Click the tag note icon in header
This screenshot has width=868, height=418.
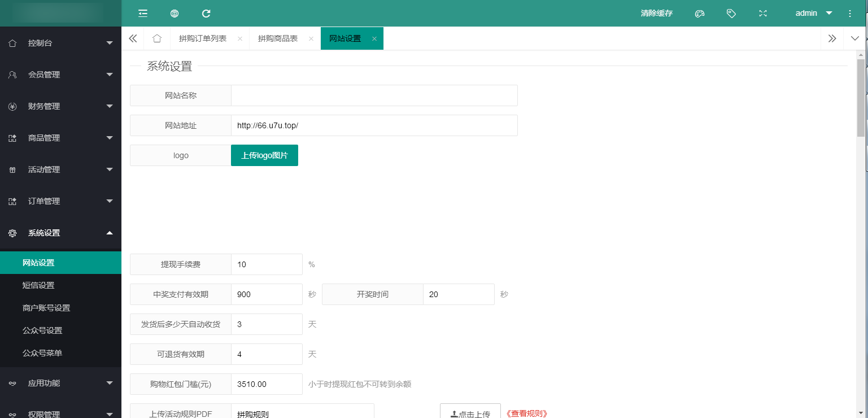tap(731, 13)
